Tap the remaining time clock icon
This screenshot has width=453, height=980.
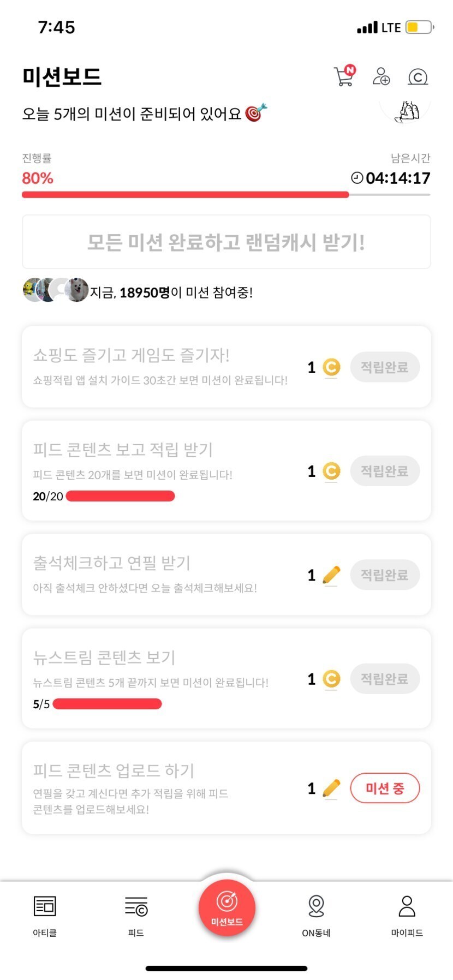pos(357,178)
